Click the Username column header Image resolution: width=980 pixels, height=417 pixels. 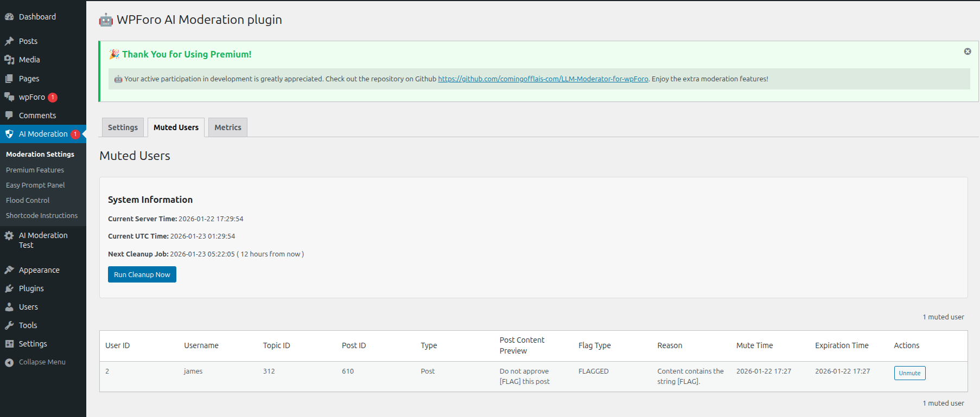click(201, 345)
